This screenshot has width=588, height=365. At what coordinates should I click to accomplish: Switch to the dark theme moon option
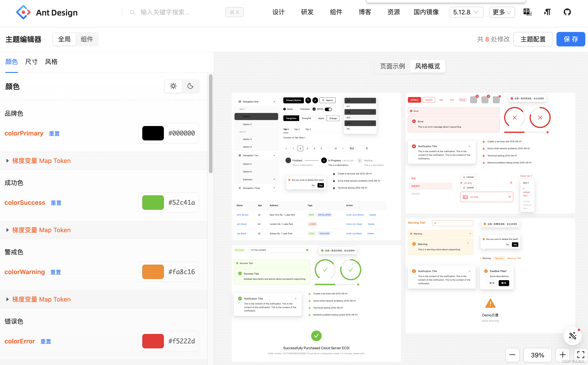coord(190,86)
